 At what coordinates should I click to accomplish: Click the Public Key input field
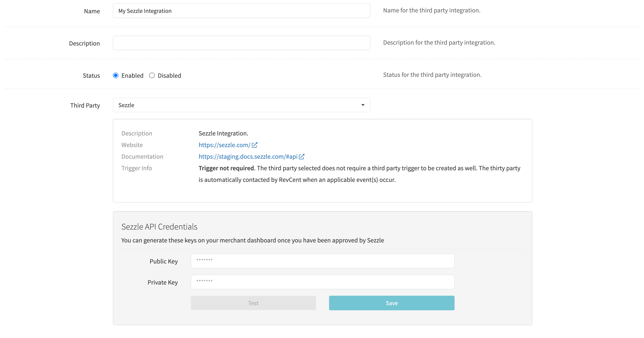pos(322,261)
